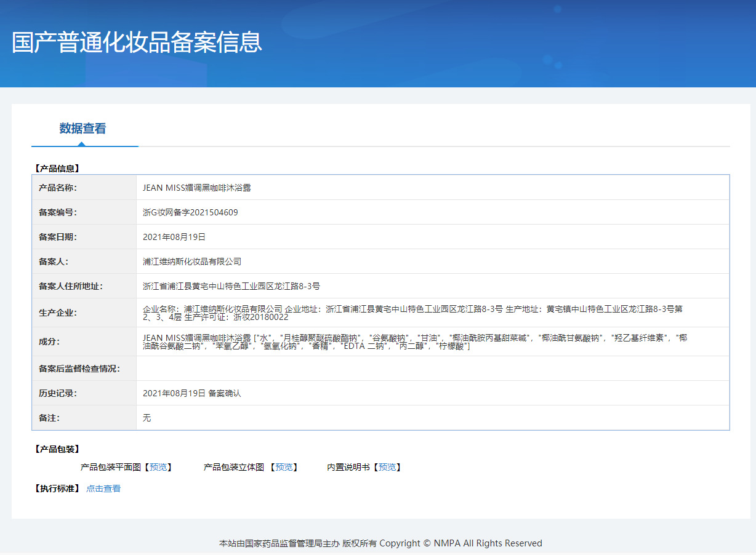756x555 pixels.
Task: Click the 【产品信息】 section heading
Action: (x=56, y=168)
